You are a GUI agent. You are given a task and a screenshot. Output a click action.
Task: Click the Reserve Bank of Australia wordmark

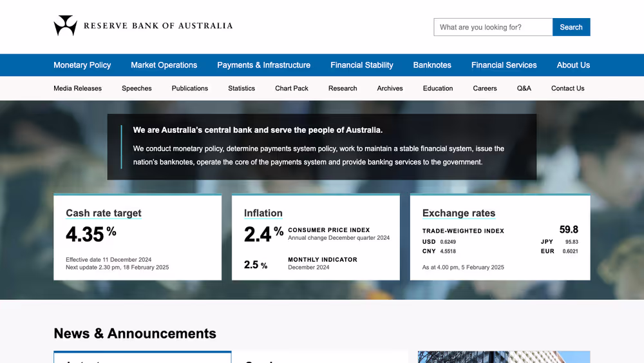(x=158, y=26)
